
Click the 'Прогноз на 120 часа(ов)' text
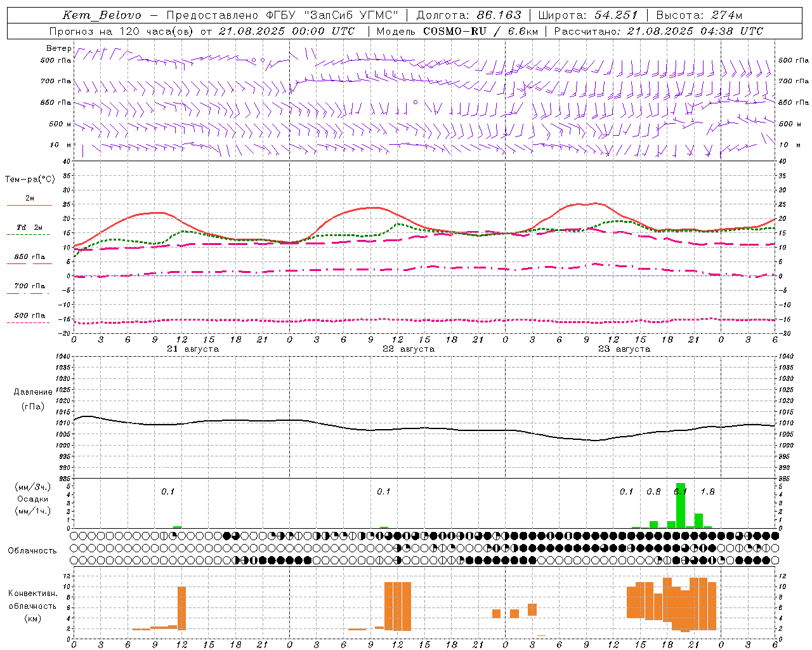[122, 31]
